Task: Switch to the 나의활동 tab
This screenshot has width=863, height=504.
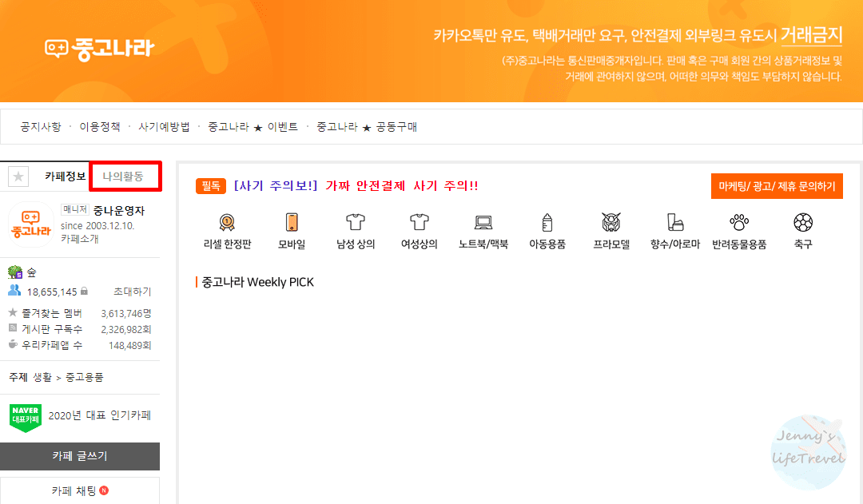Action: tap(125, 176)
